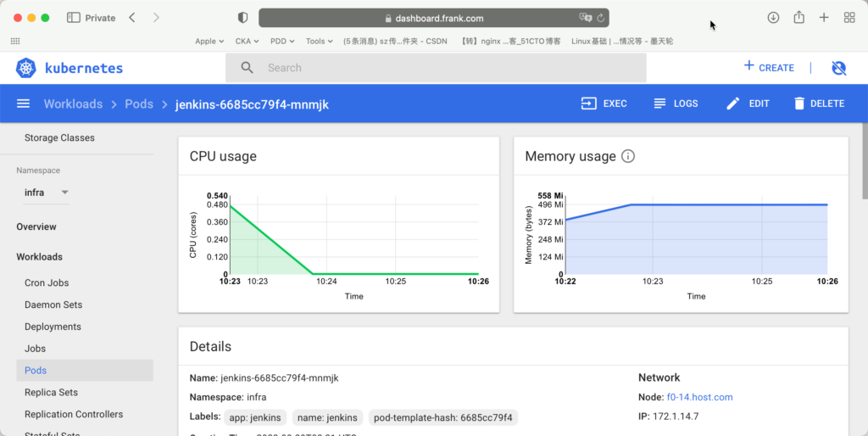
Task: Click the Network section heading
Action: click(x=659, y=377)
